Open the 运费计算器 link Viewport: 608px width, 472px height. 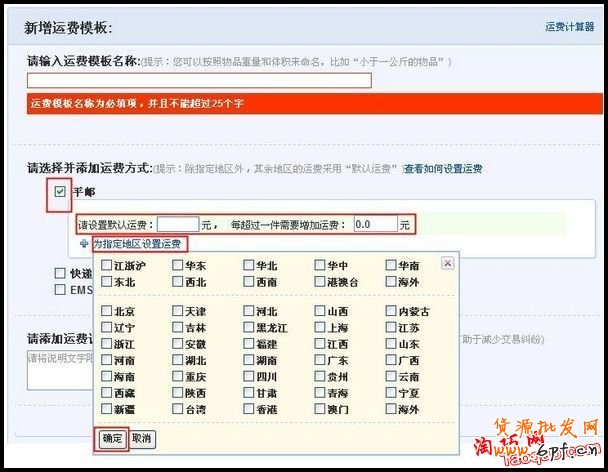[x=570, y=27]
